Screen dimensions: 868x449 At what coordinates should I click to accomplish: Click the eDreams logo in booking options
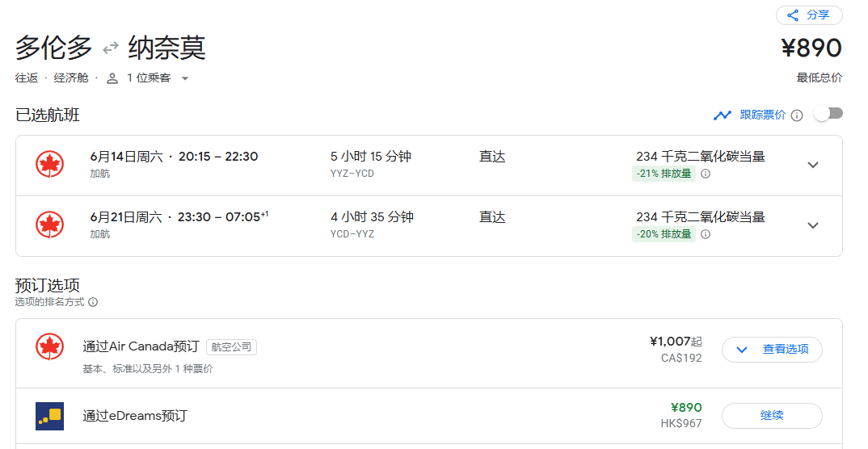tap(50, 416)
